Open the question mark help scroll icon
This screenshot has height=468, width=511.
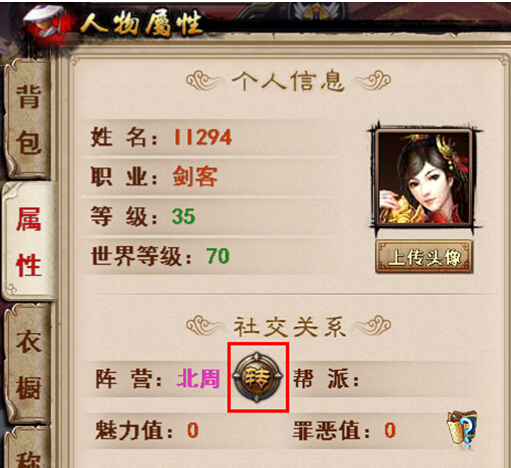[463, 427]
